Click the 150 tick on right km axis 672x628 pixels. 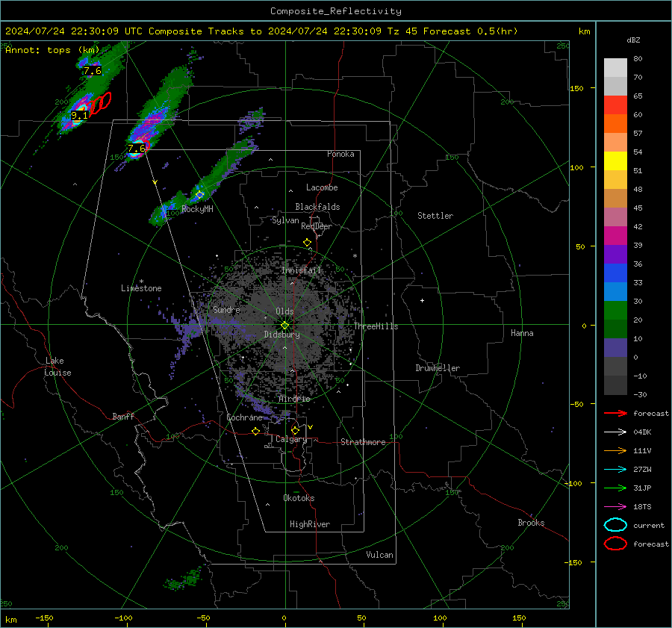click(577, 88)
